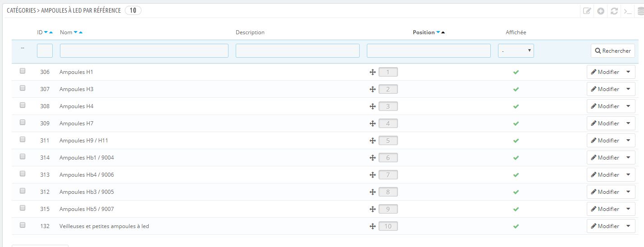Image resolution: width=644 pixels, height=247 pixels.
Task: Sort Position column descending arrow
Action: coord(438,32)
